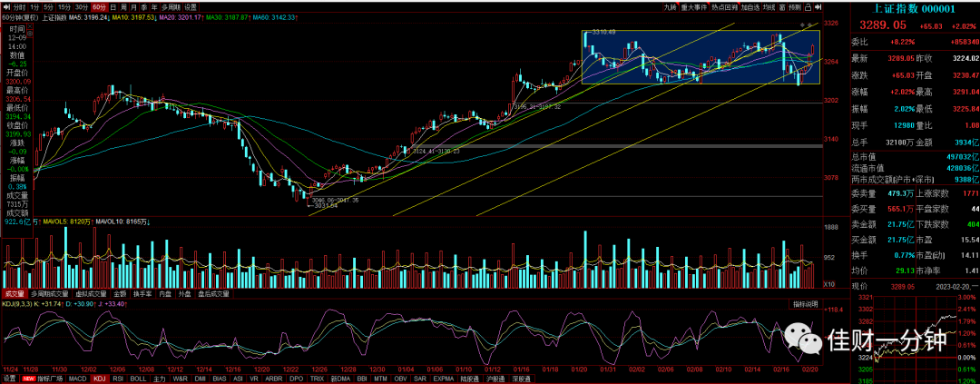Switch indicator to 新DMA
Viewport: 980px width, 384px height.
point(340,379)
